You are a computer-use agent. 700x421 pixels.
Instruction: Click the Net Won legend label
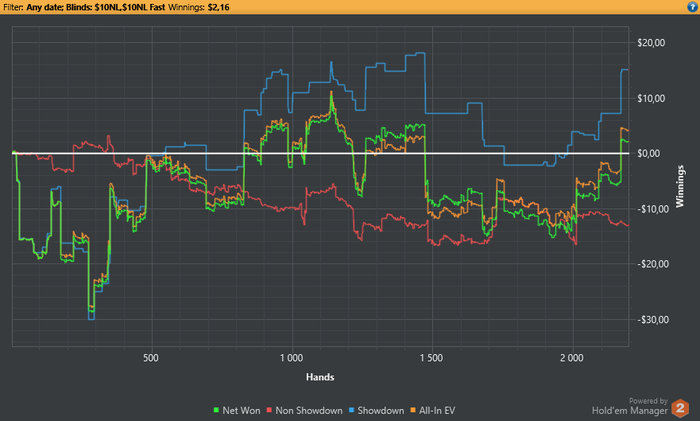point(241,410)
